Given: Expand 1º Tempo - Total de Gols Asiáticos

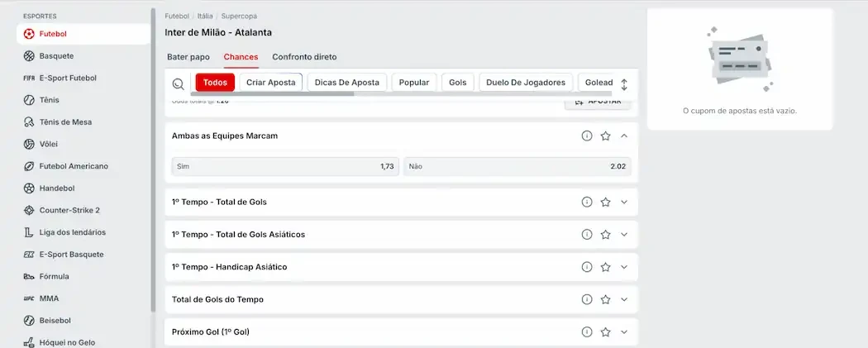Looking at the screenshot, I should point(624,235).
